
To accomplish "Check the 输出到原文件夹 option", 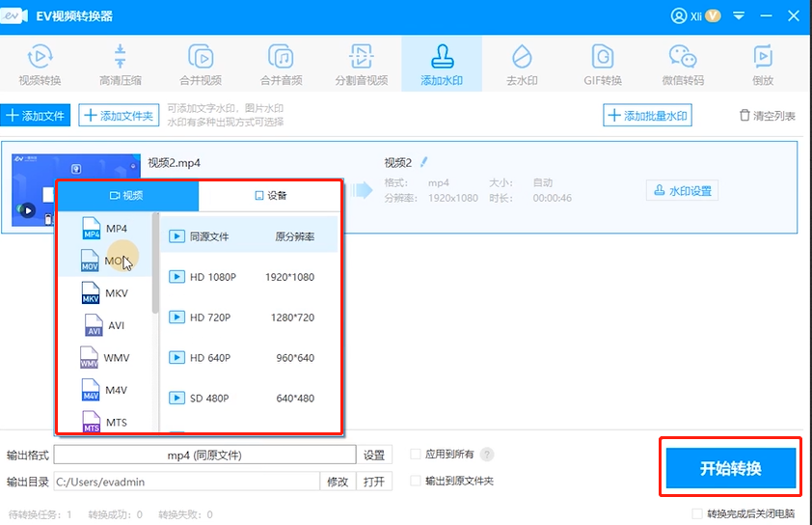I will (416, 481).
